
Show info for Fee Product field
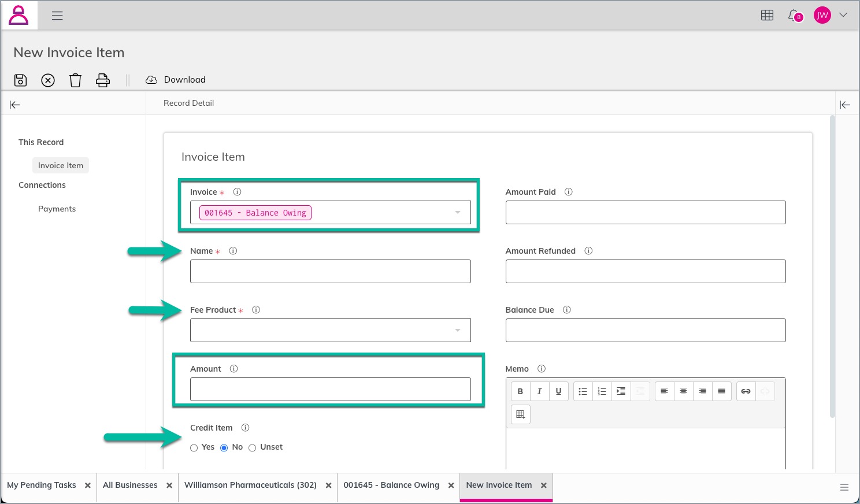(x=256, y=310)
